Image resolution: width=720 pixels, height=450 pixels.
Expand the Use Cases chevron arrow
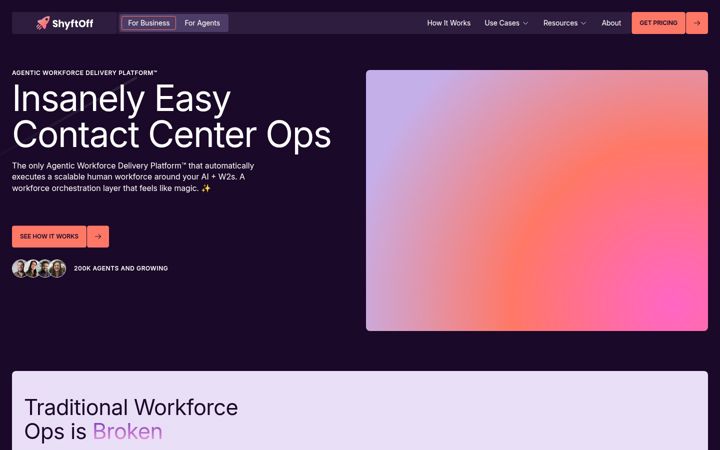pyautogui.click(x=525, y=23)
